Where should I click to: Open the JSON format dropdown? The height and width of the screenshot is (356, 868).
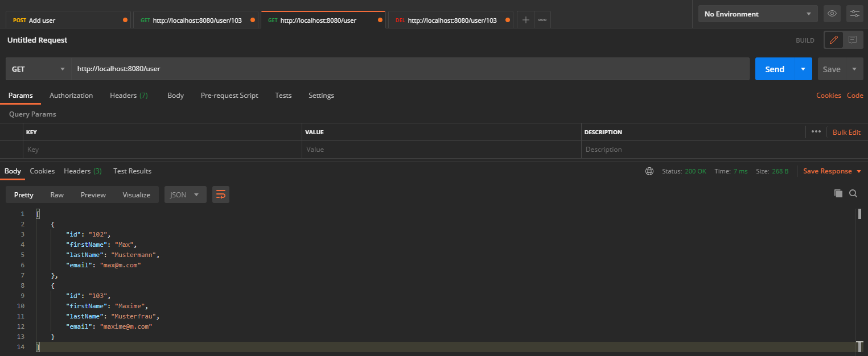point(185,194)
